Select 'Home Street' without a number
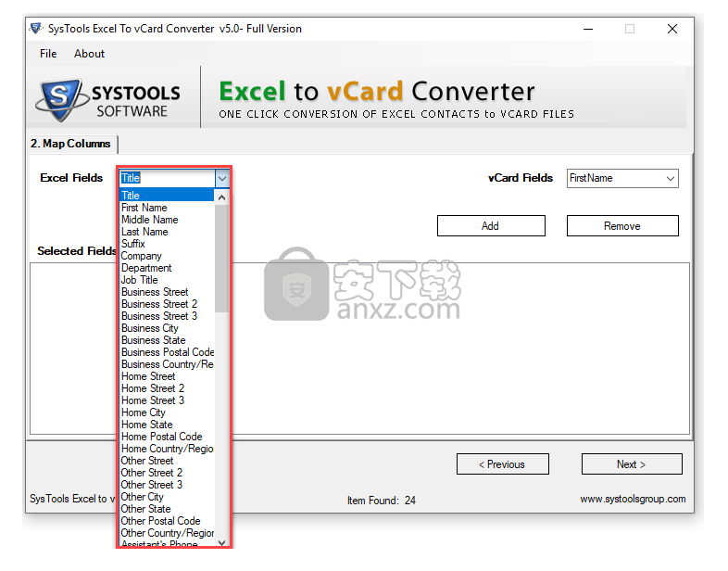 click(167, 376)
